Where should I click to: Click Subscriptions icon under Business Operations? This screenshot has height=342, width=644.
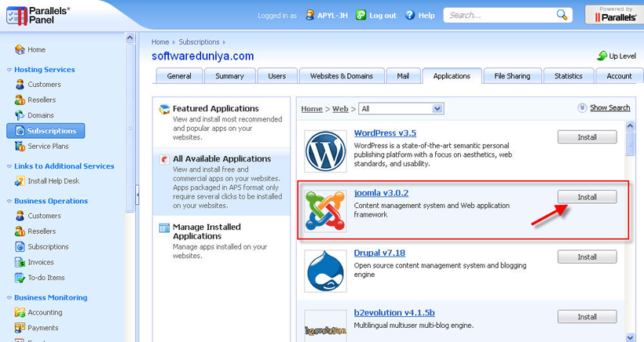click(20, 246)
